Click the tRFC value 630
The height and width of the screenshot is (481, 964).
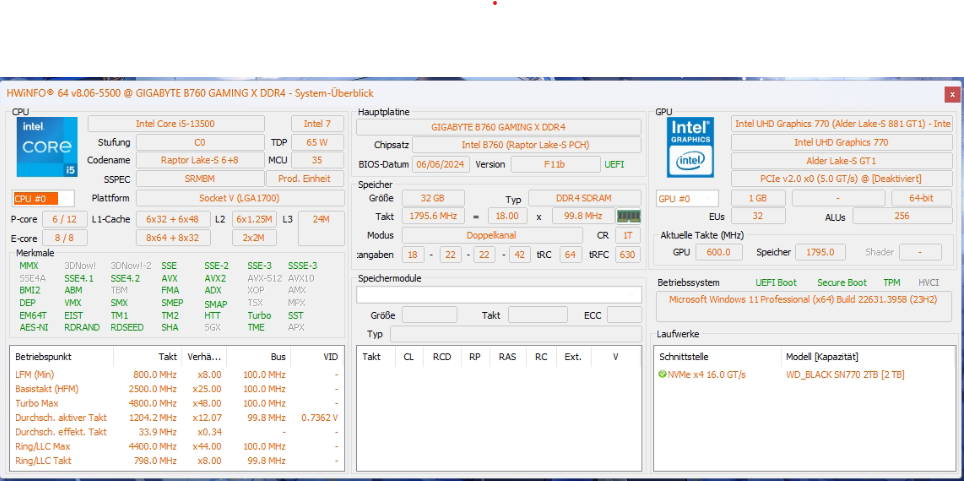627,254
